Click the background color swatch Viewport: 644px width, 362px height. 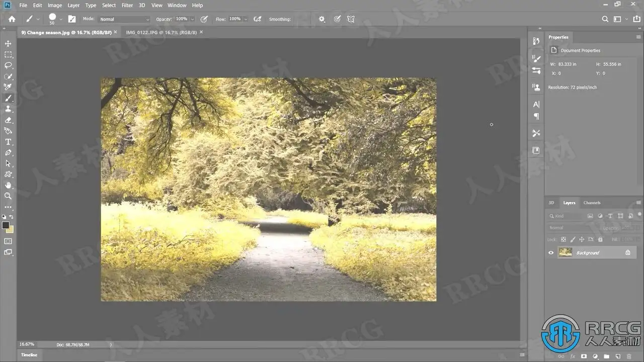(11, 230)
